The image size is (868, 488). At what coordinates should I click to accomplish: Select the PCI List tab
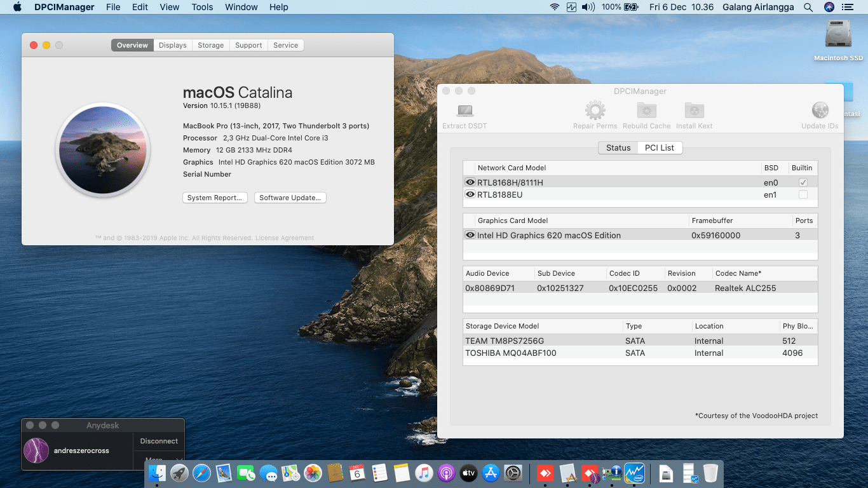point(660,148)
